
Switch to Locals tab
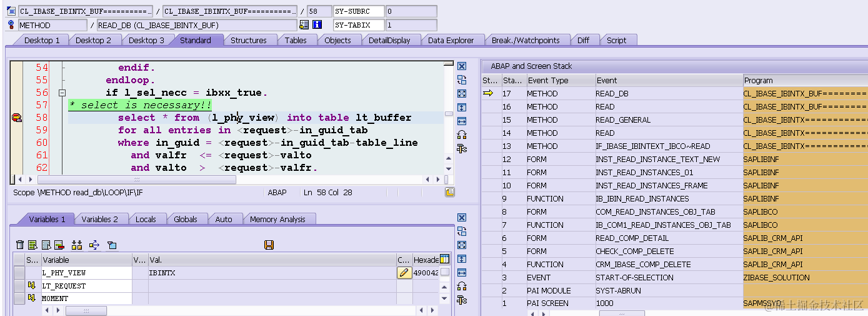click(146, 219)
